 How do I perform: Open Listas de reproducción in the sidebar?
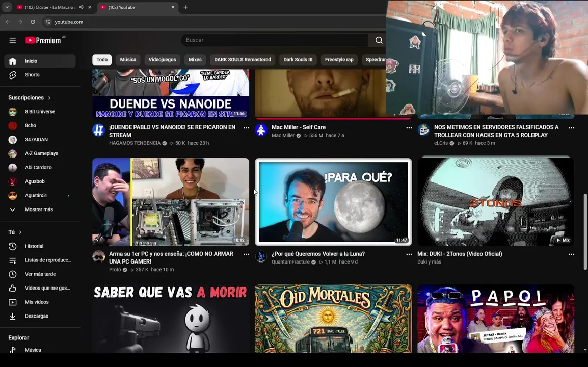(x=40, y=260)
